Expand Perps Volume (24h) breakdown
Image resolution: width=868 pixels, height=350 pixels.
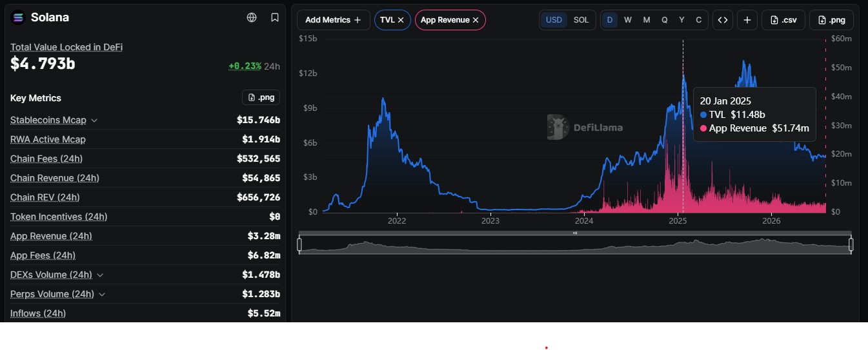(x=102, y=295)
